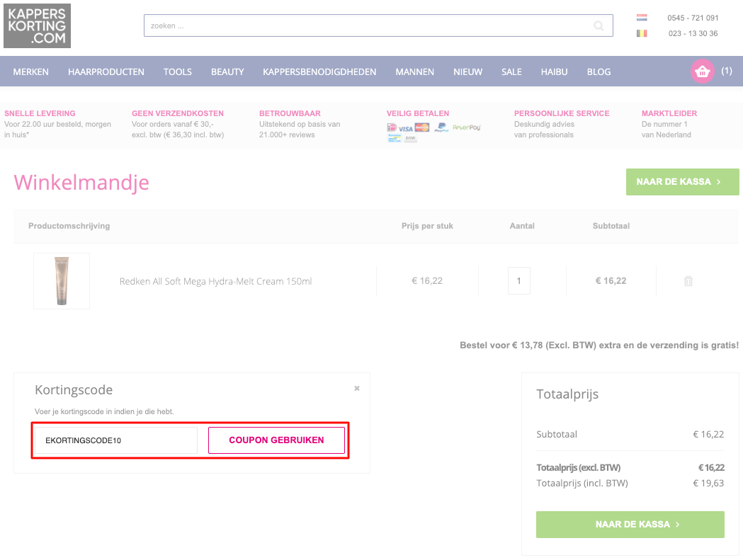Click the Productomschrijving column header
This screenshot has height=560, width=743.
click(69, 226)
